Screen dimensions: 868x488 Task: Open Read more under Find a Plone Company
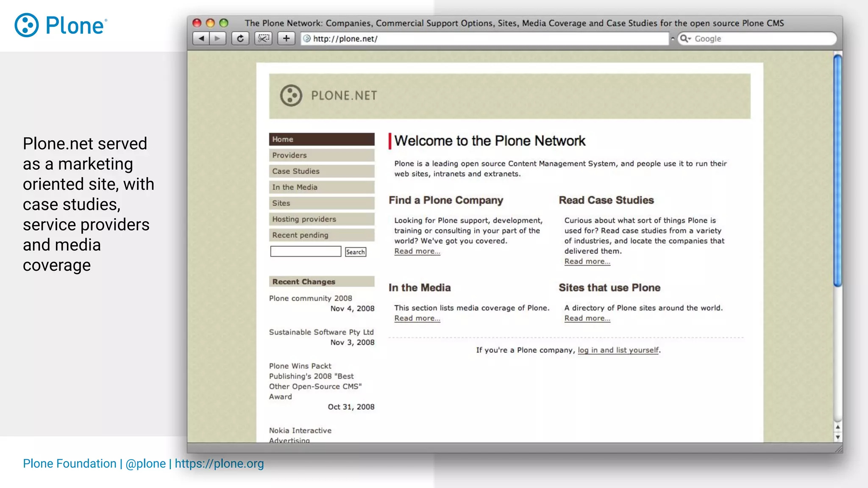417,251
